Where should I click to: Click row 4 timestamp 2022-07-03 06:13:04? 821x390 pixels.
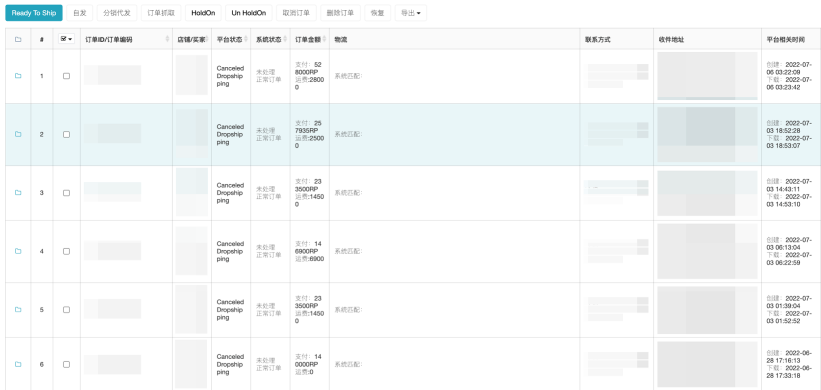[x=789, y=243]
